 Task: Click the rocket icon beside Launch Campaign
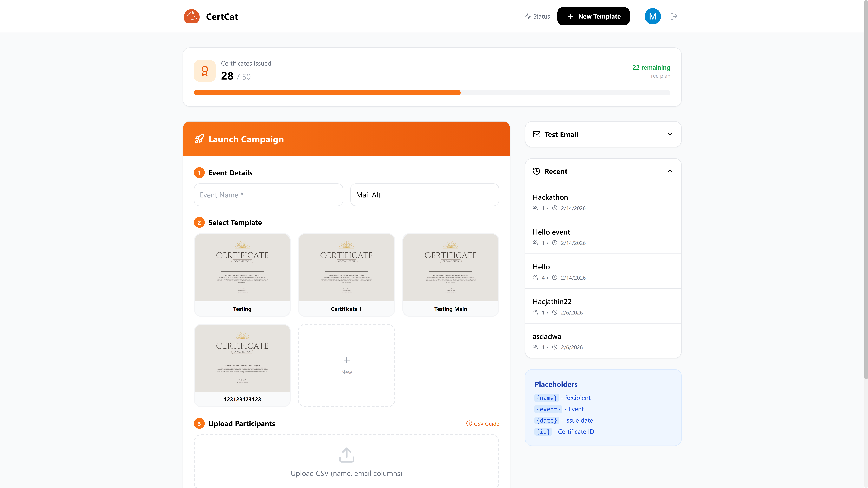pos(199,139)
